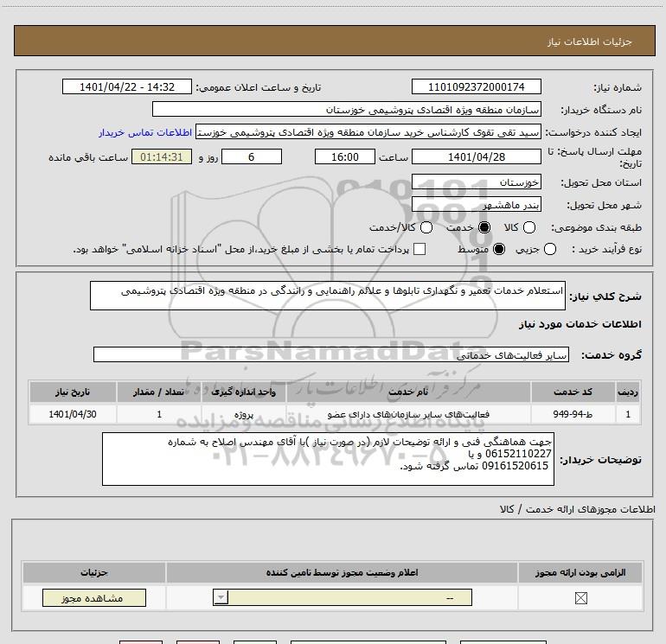The height and width of the screenshot is (644, 666).
Task: Select the کالا/خدمت radio button
Action: [426, 227]
